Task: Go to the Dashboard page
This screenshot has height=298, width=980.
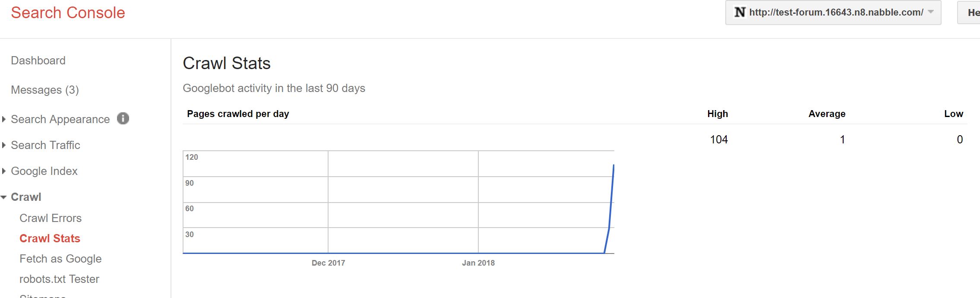Action: click(x=38, y=60)
